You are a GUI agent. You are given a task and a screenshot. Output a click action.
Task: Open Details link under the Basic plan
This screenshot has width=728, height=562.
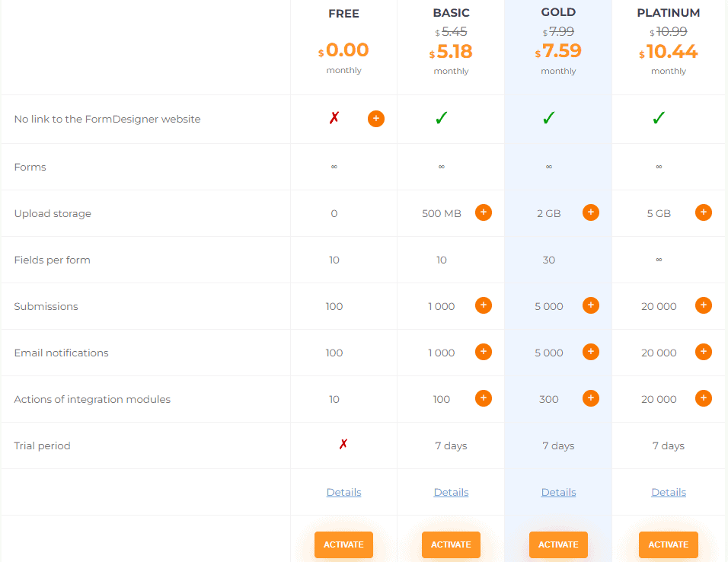point(451,492)
